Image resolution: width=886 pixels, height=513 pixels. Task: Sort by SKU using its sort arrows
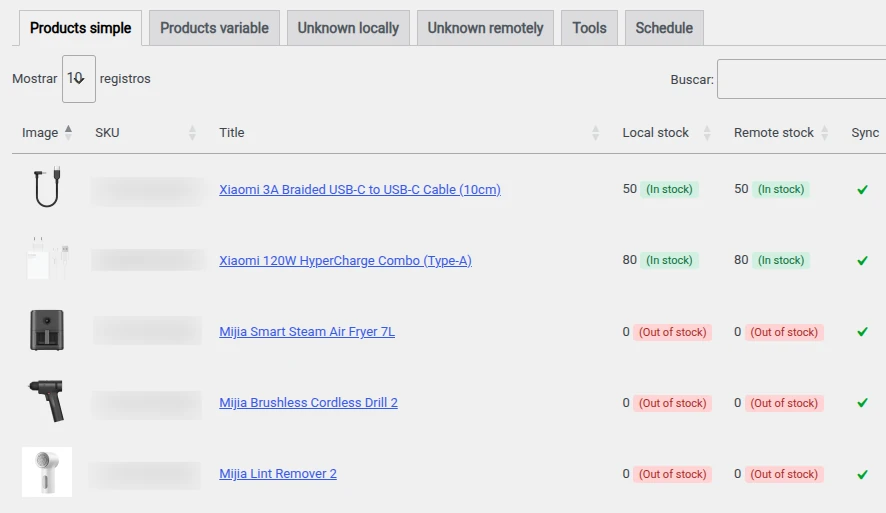coord(192,133)
